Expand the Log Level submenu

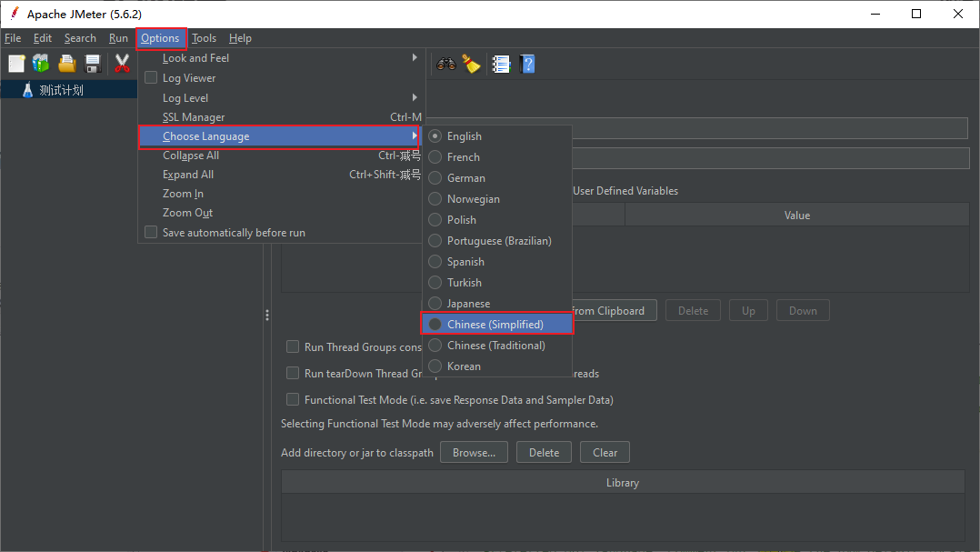point(281,98)
